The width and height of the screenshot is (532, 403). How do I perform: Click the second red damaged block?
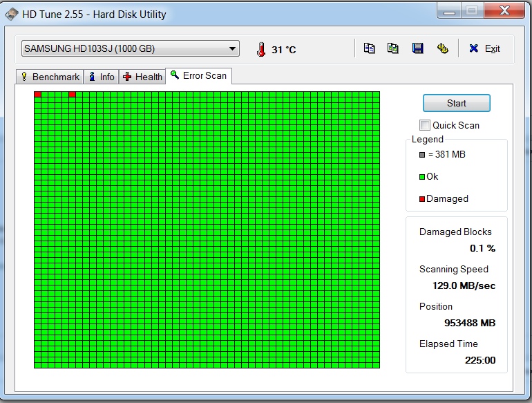click(x=72, y=94)
